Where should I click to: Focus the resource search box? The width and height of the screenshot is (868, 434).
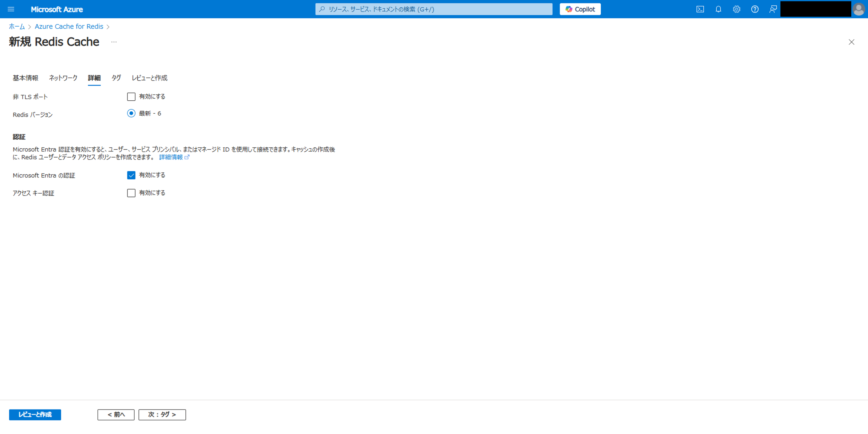pyautogui.click(x=434, y=9)
